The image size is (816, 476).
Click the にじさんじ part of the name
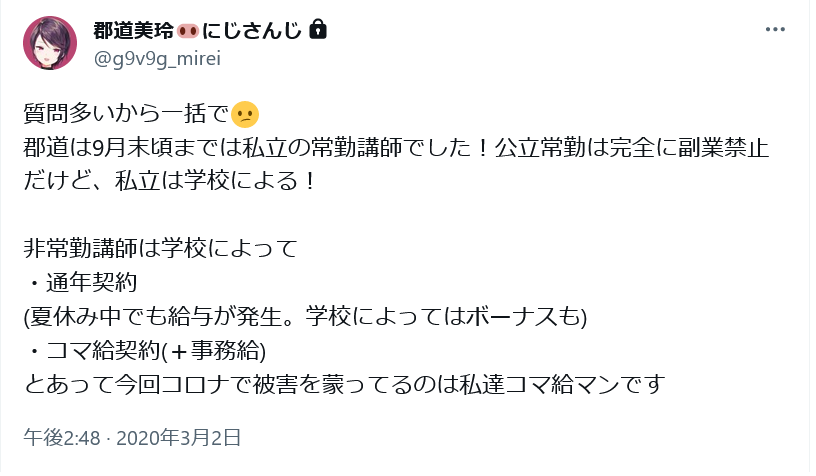(252, 31)
